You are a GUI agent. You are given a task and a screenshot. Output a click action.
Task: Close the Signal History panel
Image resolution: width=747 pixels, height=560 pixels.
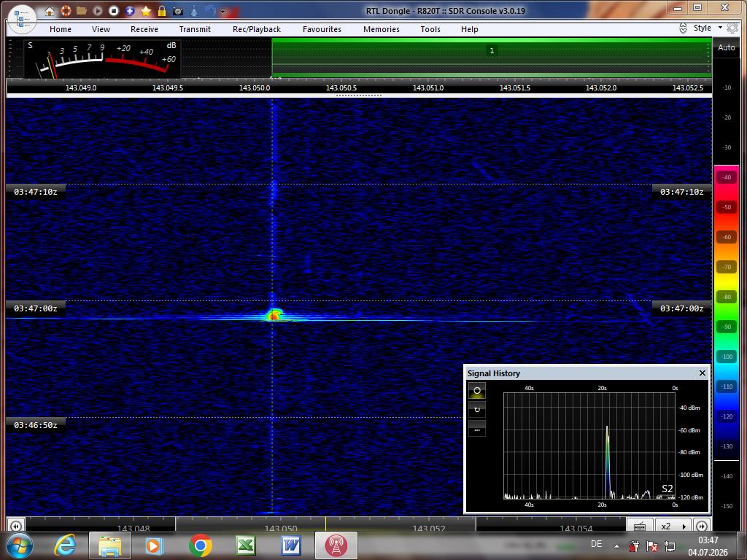[x=703, y=373]
